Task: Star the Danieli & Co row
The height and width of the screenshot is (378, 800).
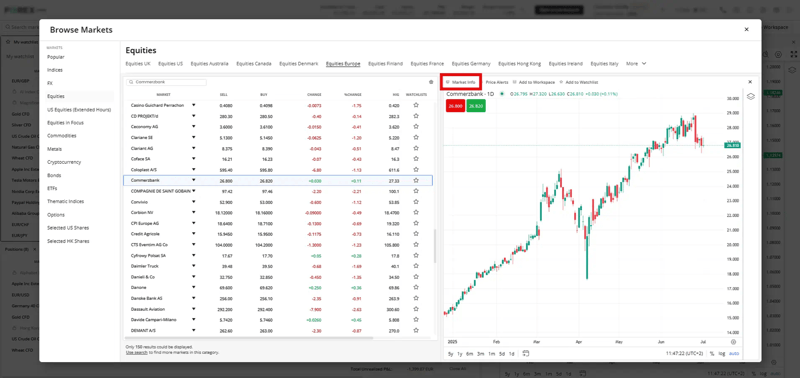Action: pyautogui.click(x=416, y=276)
